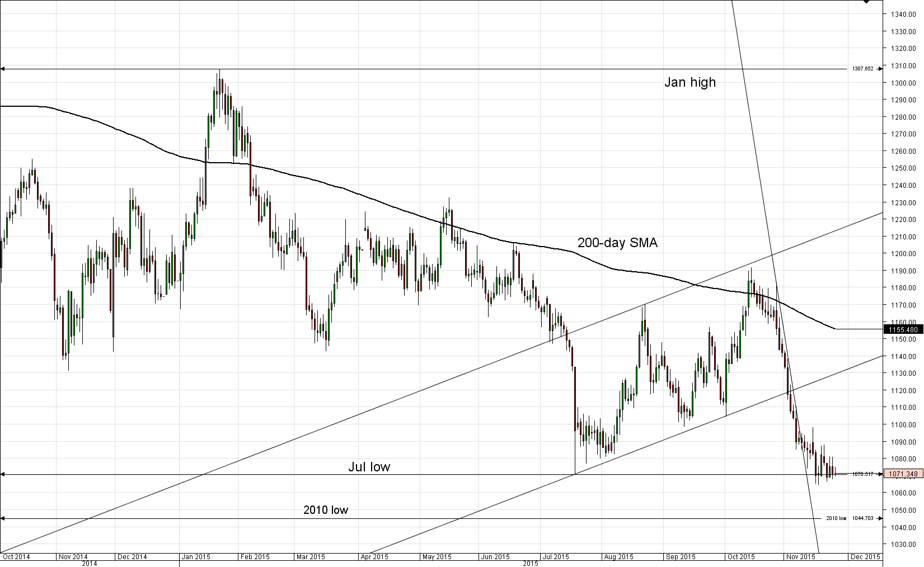This screenshot has width=924, height=567.
Task: Click the 1300.00 price axis value
Action: click(904, 83)
